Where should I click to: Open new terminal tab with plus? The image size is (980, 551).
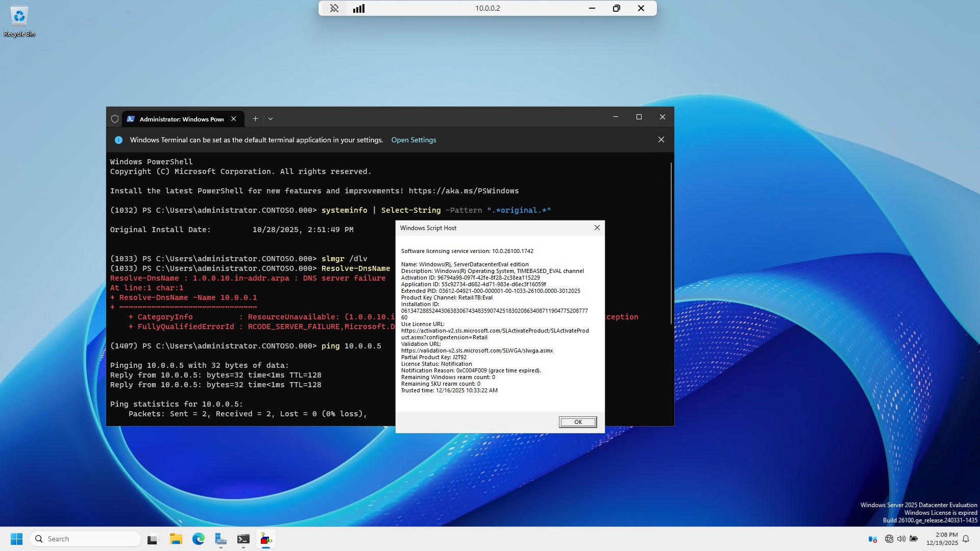(x=255, y=119)
